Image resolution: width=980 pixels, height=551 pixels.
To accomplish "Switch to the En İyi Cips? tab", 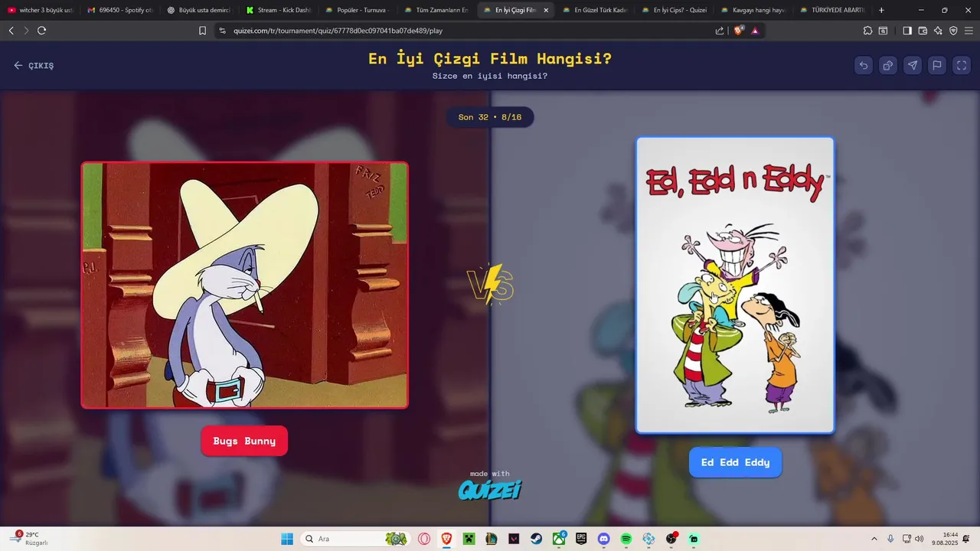I will [x=675, y=10].
